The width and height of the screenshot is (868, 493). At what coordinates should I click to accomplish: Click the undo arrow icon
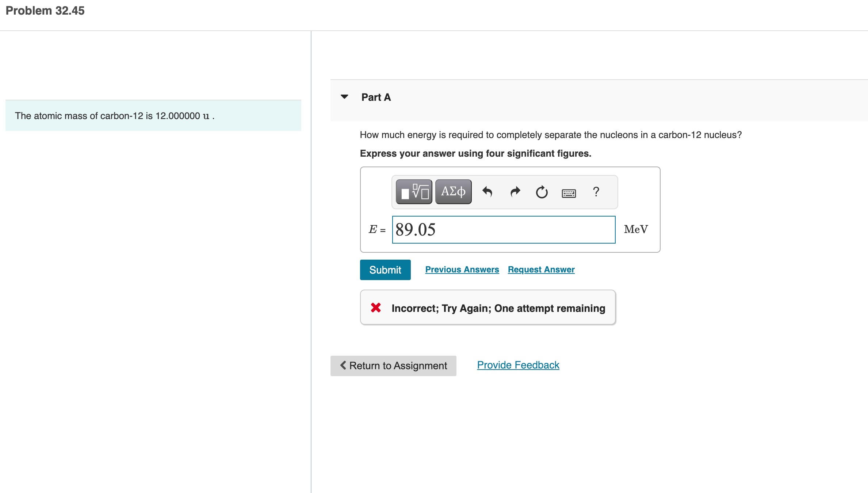pyautogui.click(x=487, y=192)
